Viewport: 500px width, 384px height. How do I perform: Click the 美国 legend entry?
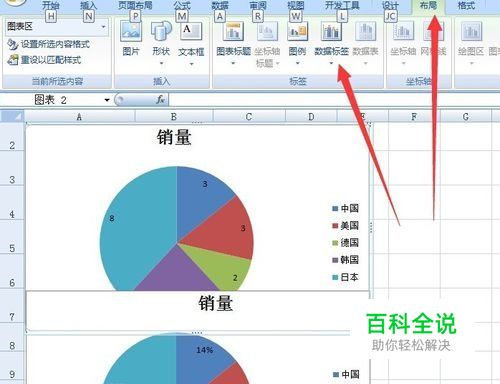pyautogui.click(x=346, y=226)
